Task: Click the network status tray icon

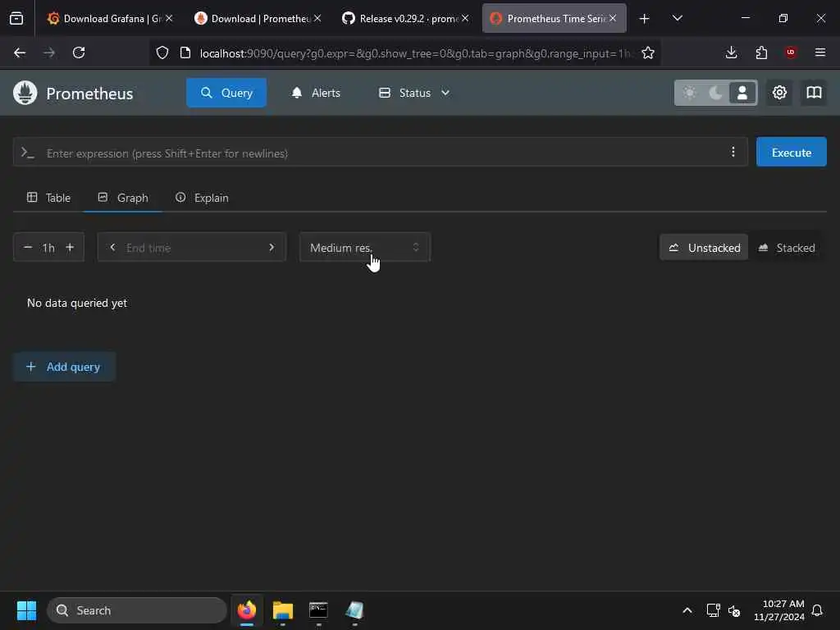Action: tap(713, 610)
